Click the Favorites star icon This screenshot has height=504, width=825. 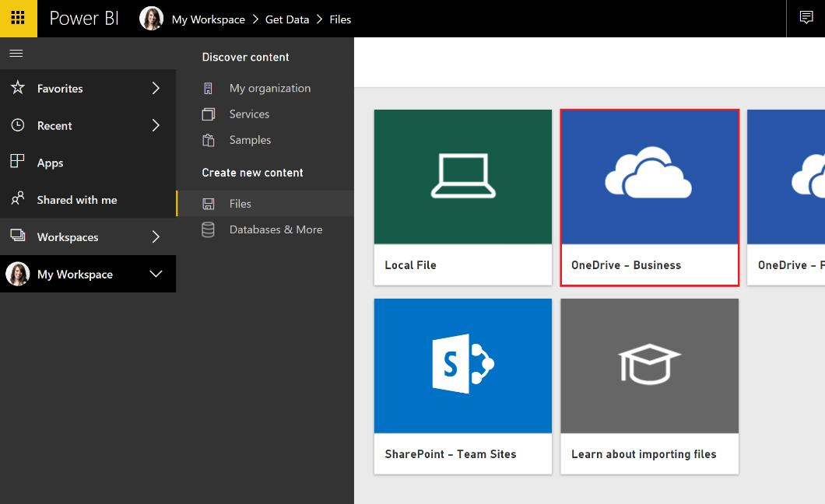18,87
